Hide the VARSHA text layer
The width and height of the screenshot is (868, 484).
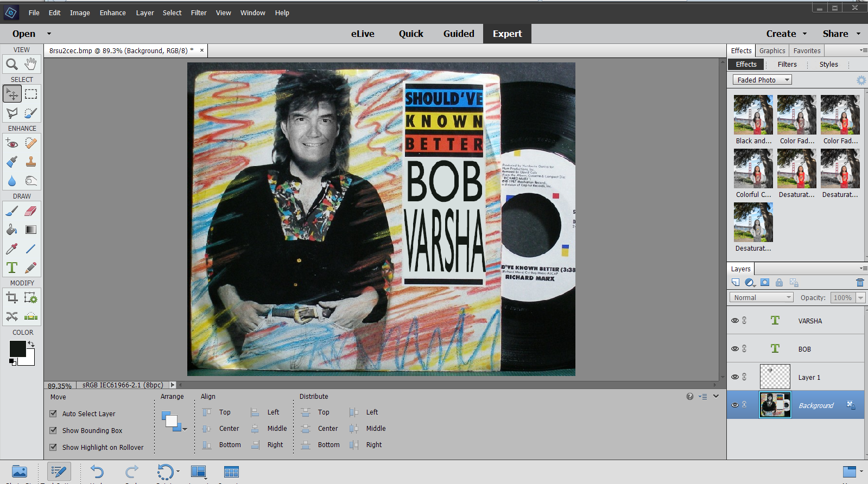click(x=735, y=321)
